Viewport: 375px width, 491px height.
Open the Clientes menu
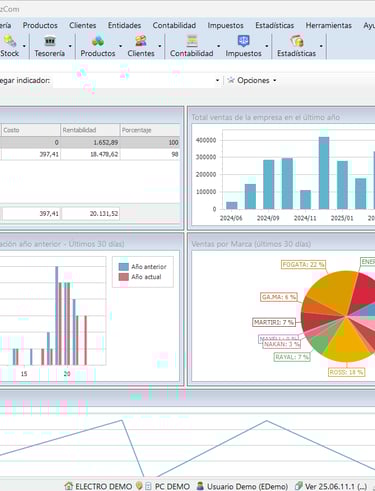click(x=83, y=25)
